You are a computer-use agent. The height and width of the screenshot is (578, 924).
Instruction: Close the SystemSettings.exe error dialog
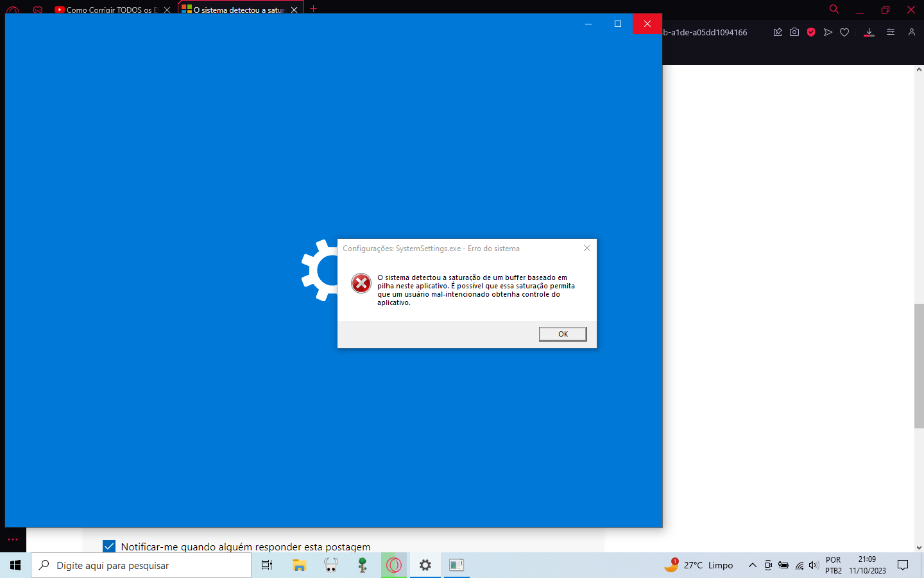(x=587, y=248)
